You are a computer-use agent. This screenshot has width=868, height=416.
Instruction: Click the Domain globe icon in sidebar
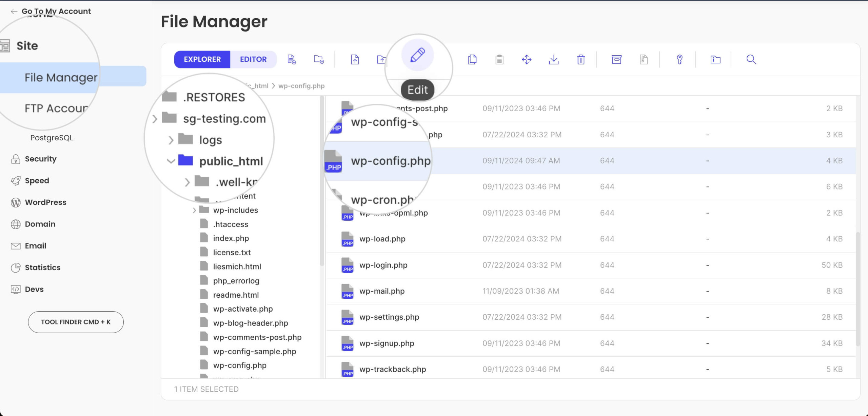(16, 224)
